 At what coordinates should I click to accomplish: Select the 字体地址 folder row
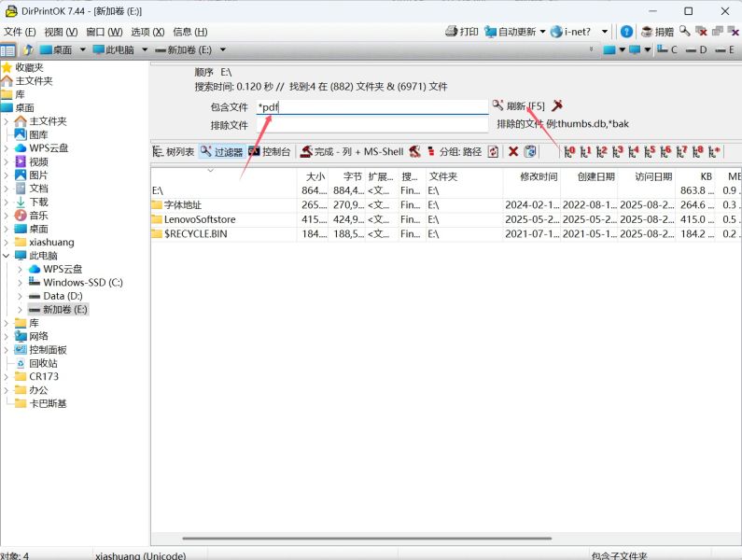tap(445, 205)
